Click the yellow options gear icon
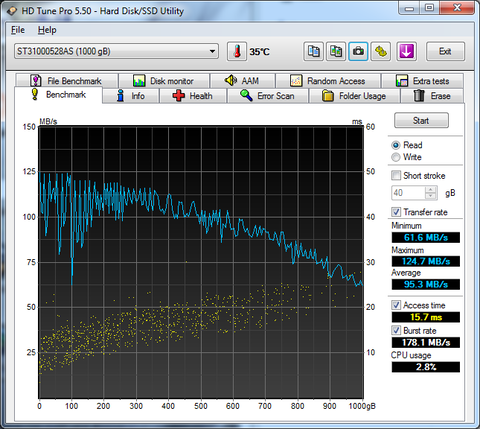This screenshot has width=480, height=429. pyautogui.click(x=381, y=51)
